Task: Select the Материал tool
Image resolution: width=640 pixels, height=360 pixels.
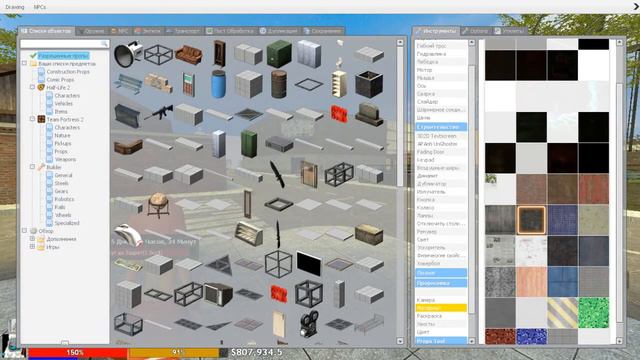Action: (x=441, y=308)
